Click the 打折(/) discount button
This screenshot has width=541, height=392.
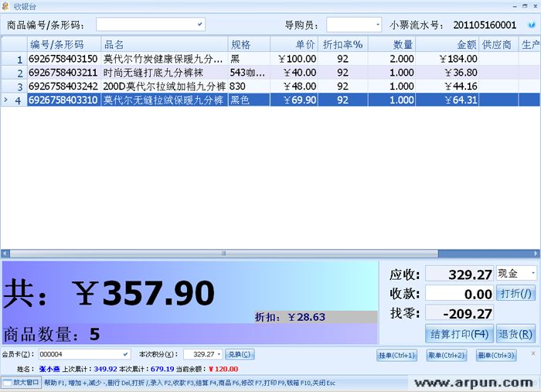[x=515, y=294]
